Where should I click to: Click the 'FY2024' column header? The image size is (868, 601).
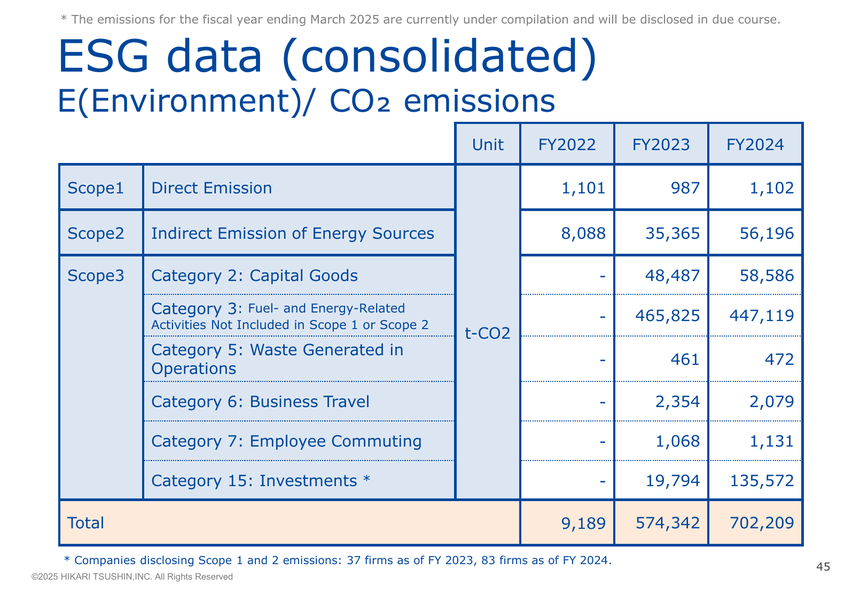click(x=755, y=144)
